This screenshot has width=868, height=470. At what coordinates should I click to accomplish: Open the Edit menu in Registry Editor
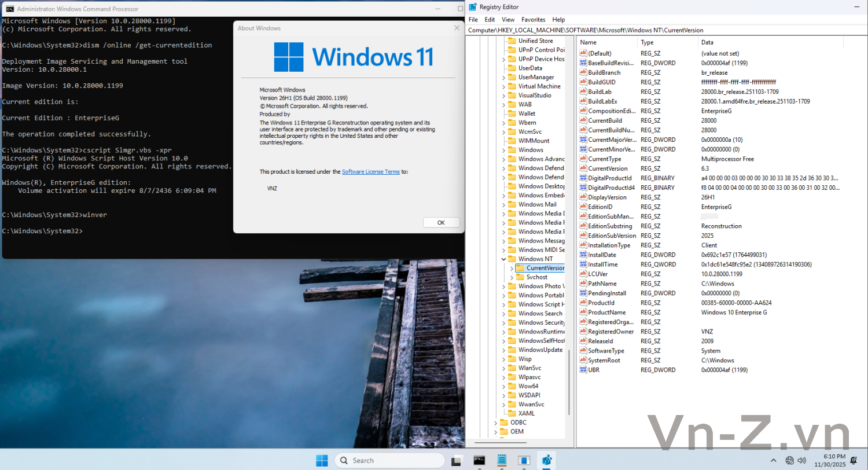pos(490,20)
